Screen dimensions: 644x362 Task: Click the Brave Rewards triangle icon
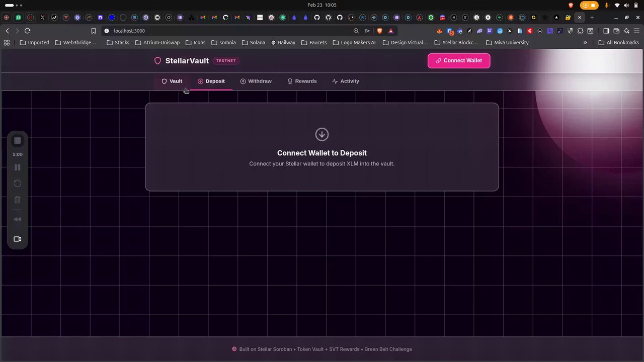pyautogui.click(x=390, y=31)
